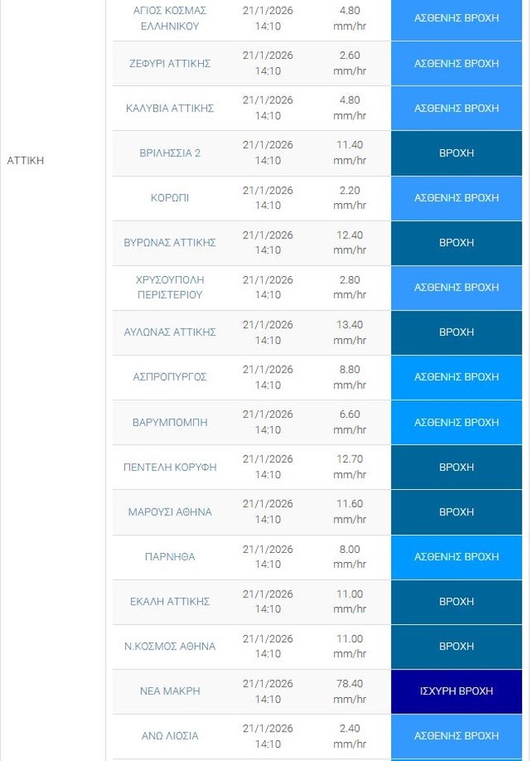Open the ΑΣΠΡΟΠΥΡΓΟΣ station link
Viewport: 532px width, 761px height.
(x=169, y=377)
